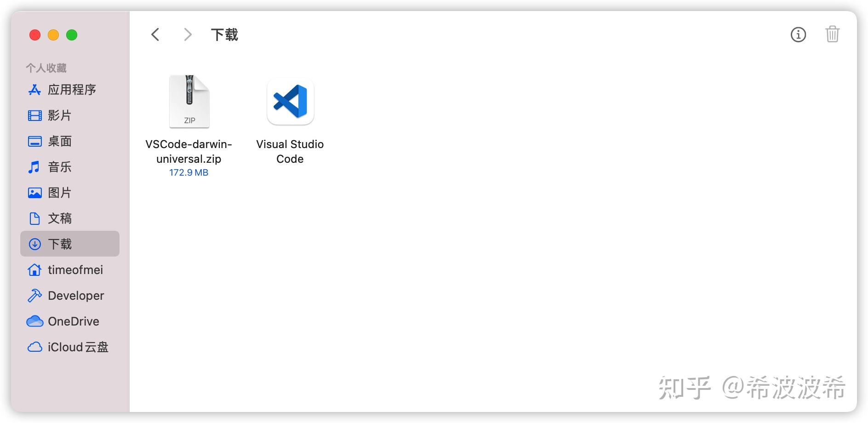Open the timeofmei home folder
Image resolution: width=868 pixels, height=423 pixels.
75,270
